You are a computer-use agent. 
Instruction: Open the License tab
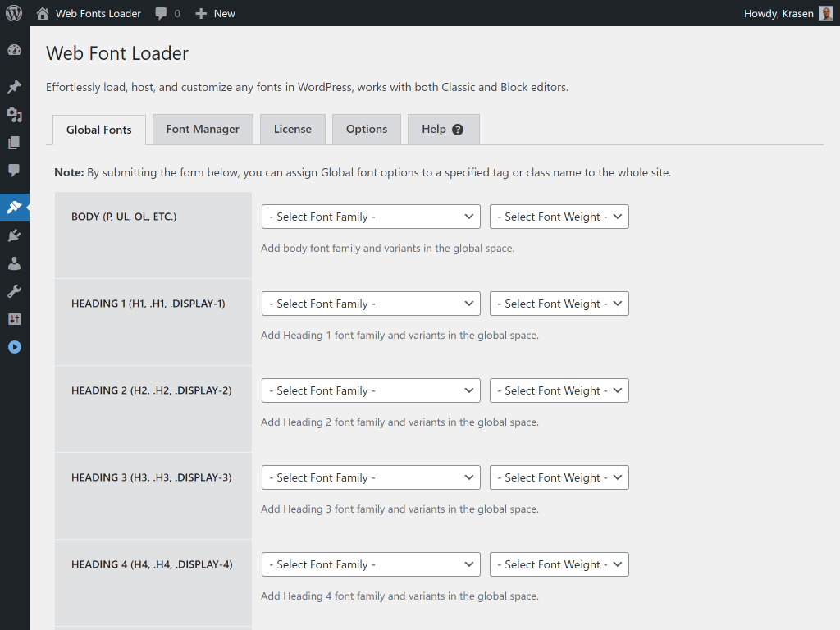[293, 129]
